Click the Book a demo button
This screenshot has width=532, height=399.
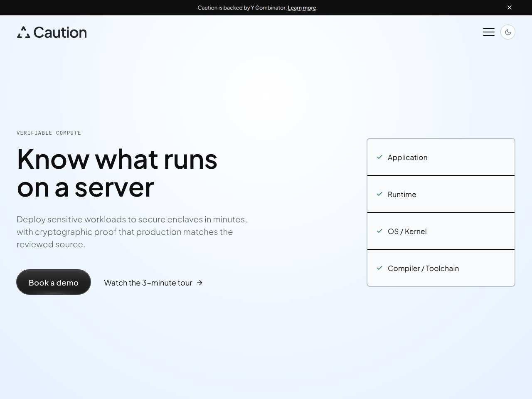click(x=54, y=282)
